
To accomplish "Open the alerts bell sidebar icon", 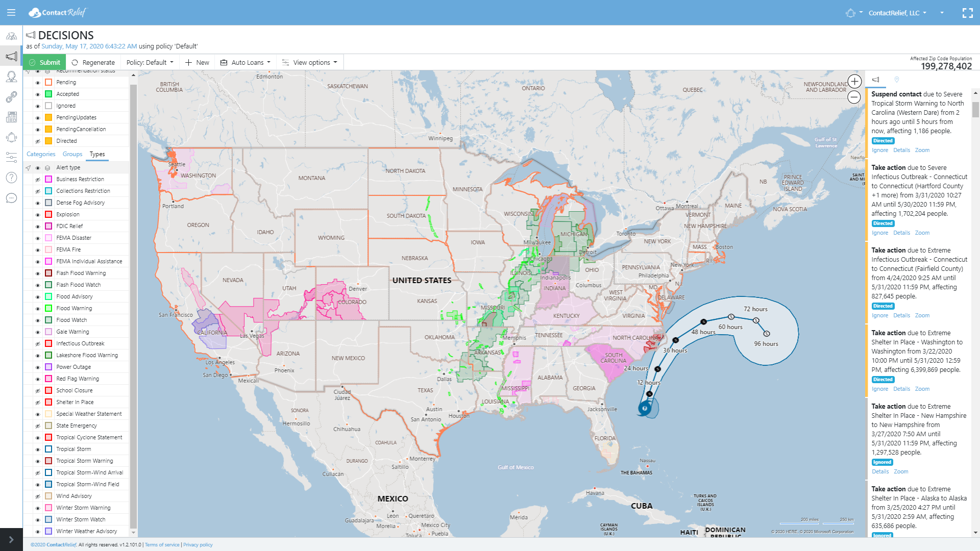I will click(x=11, y=137).
